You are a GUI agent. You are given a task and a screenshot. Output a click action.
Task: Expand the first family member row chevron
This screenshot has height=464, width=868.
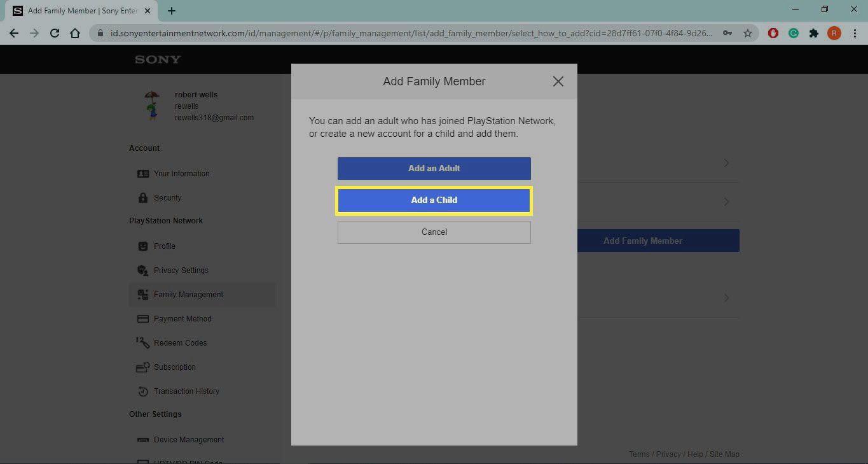(x=726, y=164)
